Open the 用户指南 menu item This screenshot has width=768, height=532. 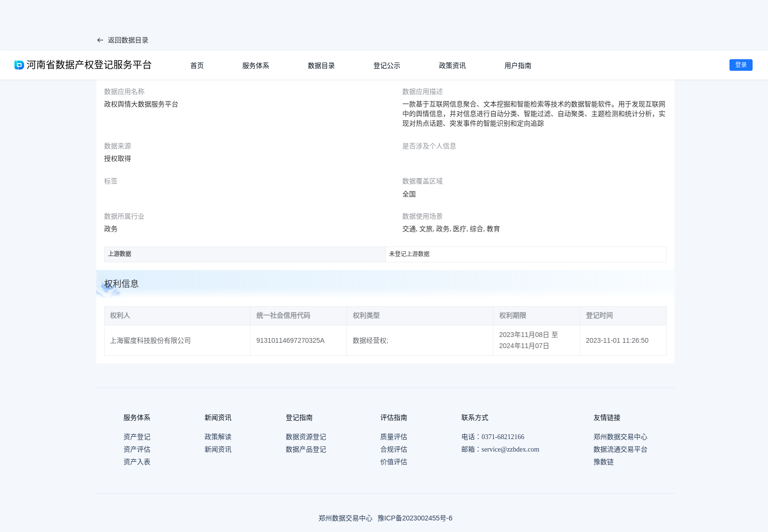(518, 65)
